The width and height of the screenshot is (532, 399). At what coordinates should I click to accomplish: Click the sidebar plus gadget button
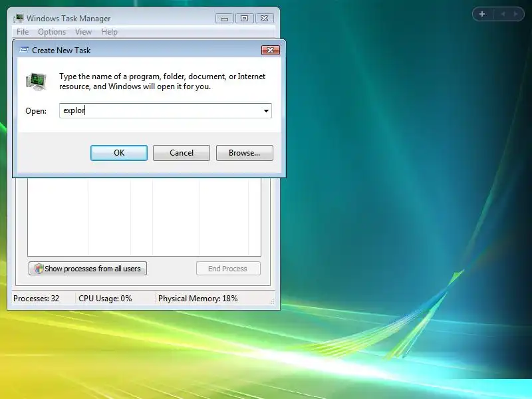click(x=482, y=14)
